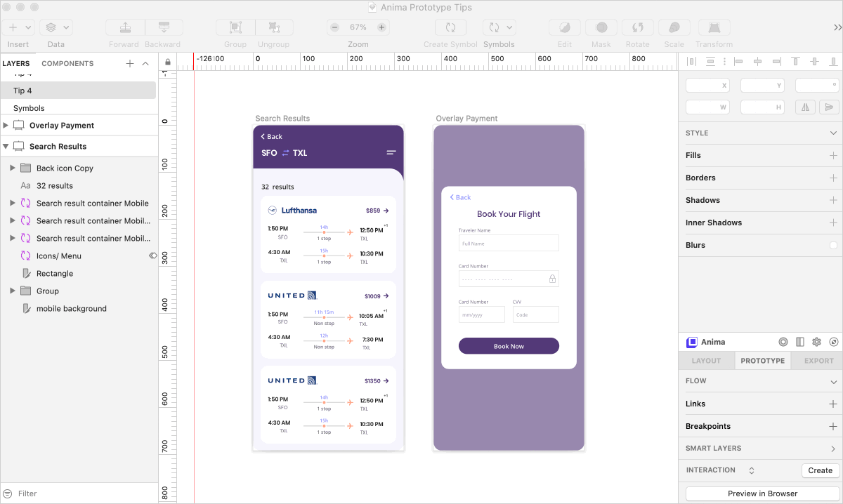Click the Create Symbol toolbar icon
Image resolution: width=843 pixels, height=504 pixels.
click(450, 27)
